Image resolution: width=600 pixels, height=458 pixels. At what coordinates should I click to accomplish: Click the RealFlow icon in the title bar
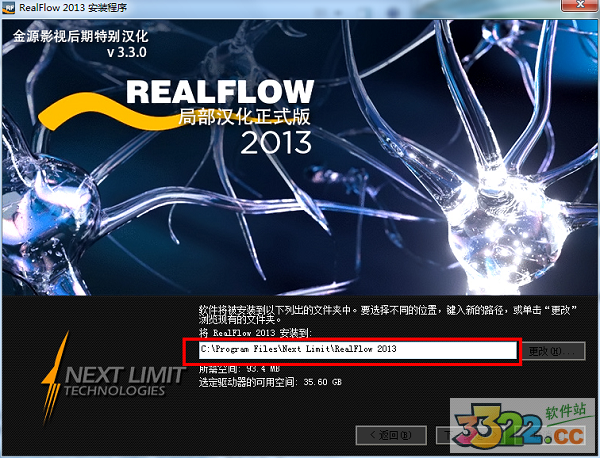tap(8, 7)
